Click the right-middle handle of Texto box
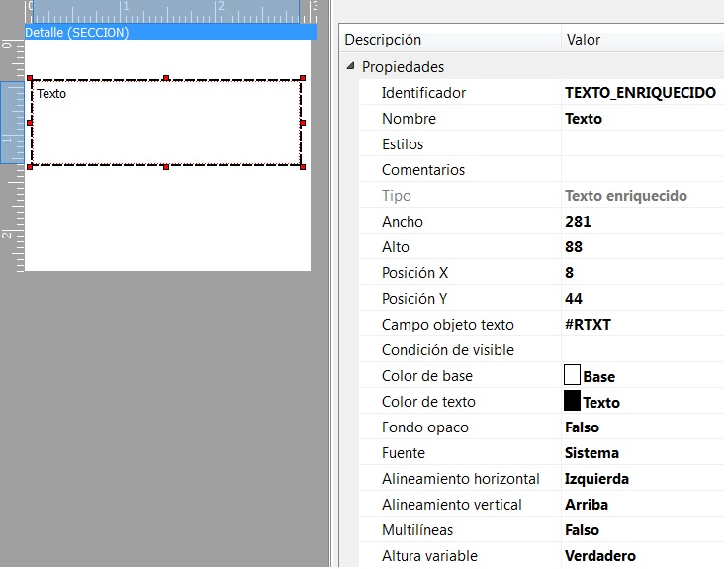The image size is (728, 569). point(303,123)
